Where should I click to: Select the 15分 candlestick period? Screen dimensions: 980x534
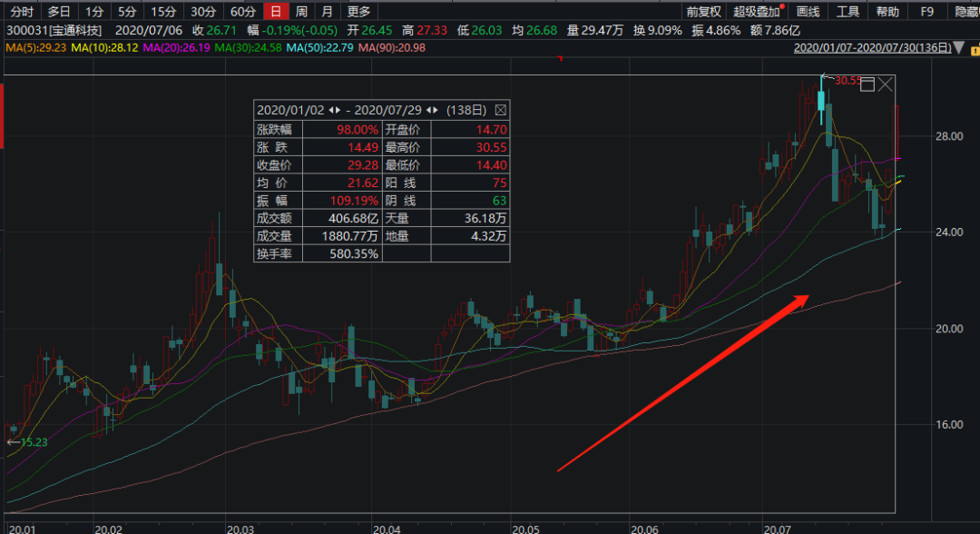163,12
